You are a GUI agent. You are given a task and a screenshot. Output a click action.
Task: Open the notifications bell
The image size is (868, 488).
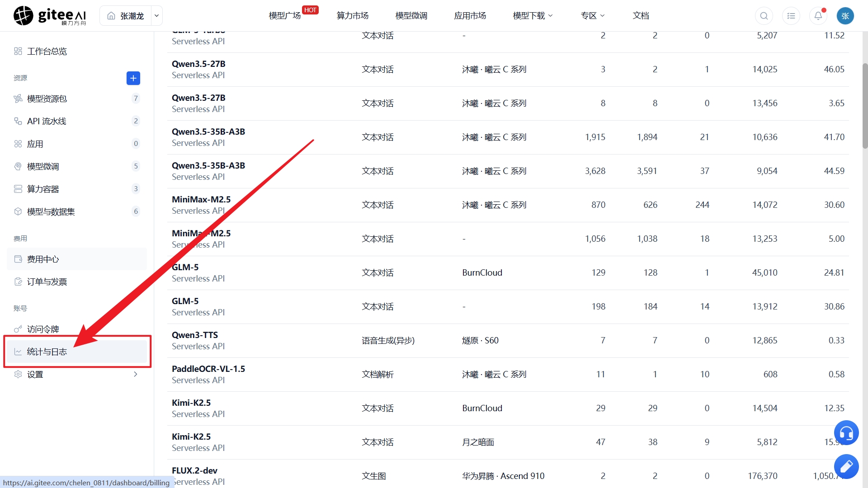[818, 16]
